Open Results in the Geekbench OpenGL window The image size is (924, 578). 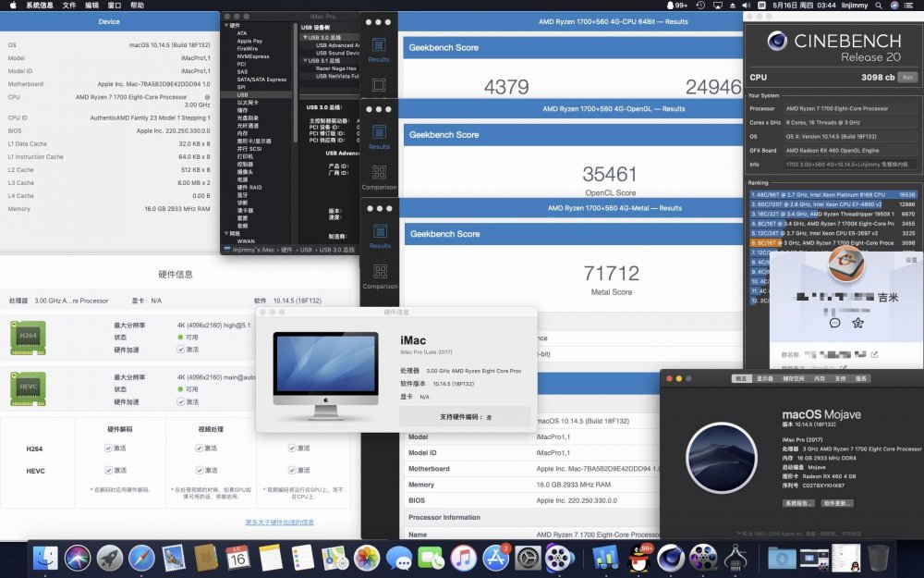[379, 137]
